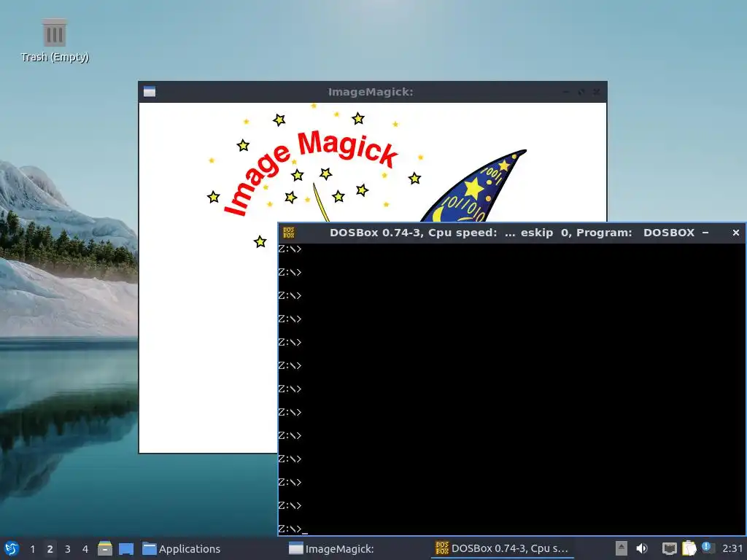Click the blue show-desktop icon in panel
747x560 pixels.
coord(126,548)
